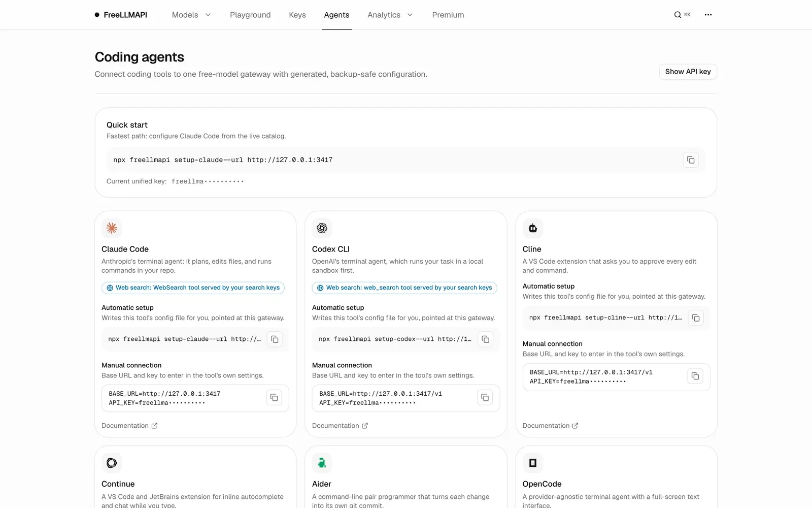Go to the Playground tab
Viewport: 812px width, 508px height.
coord(250,15)
